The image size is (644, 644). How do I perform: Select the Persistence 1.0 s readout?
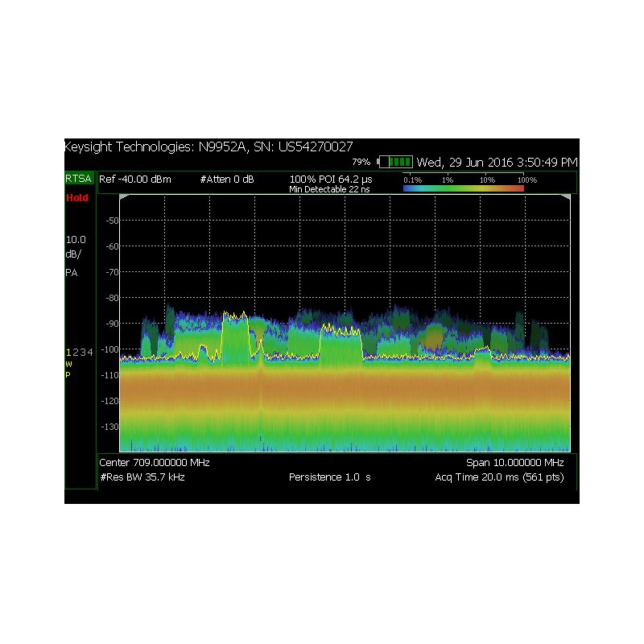click(330, 477)
